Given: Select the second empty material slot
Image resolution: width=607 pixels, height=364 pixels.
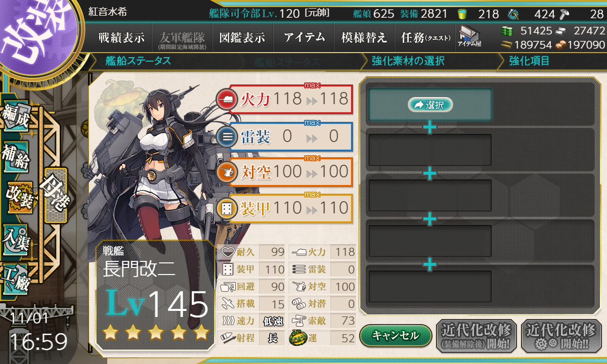Looking at the screenshot, I should (430, 150).
